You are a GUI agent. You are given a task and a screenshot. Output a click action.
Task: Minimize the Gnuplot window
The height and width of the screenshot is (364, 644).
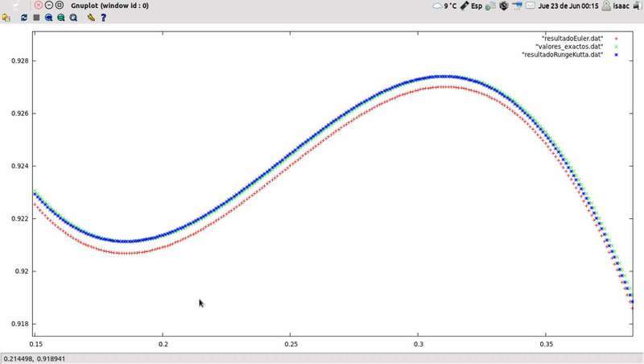tap(49, 6)
